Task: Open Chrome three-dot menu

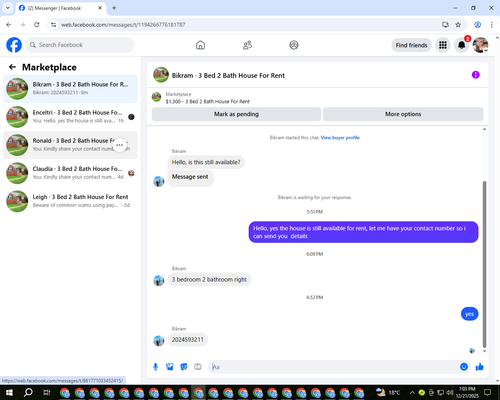Action: point(492,25)
